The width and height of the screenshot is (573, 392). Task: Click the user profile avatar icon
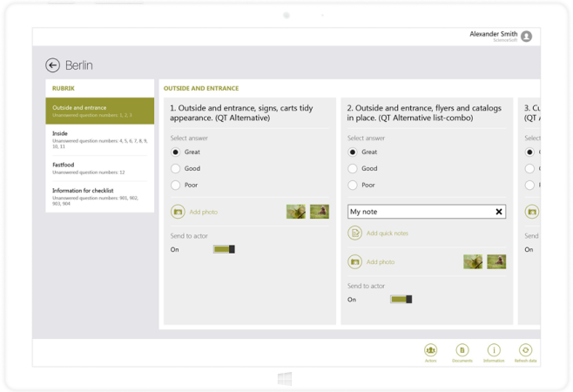click(x=526, y=37)
